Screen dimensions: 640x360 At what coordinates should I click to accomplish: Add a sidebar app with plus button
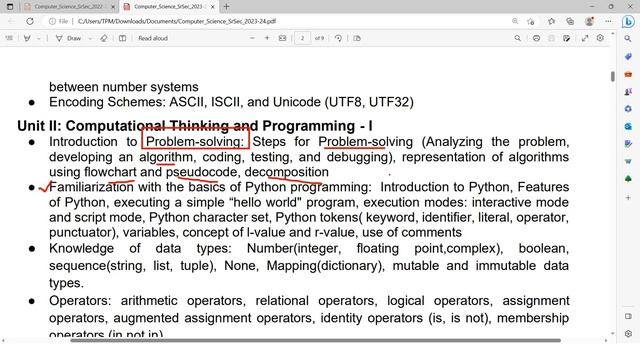tap(628, 198)
